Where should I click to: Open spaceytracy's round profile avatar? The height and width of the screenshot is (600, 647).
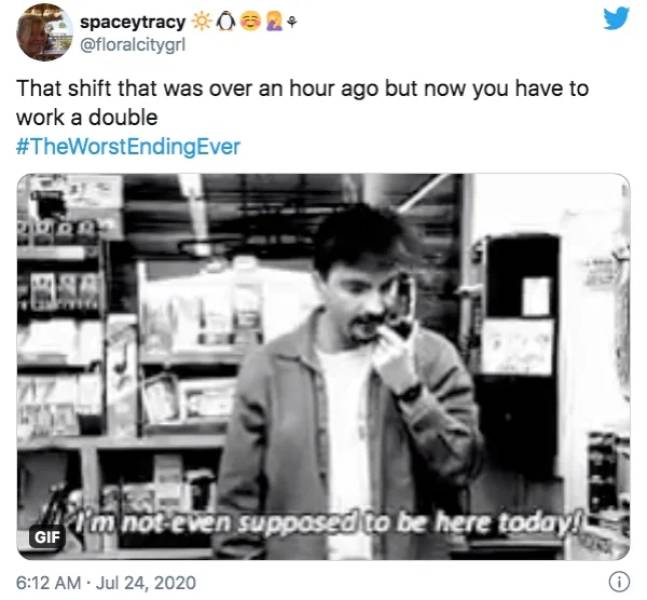(x=45, y=33)
